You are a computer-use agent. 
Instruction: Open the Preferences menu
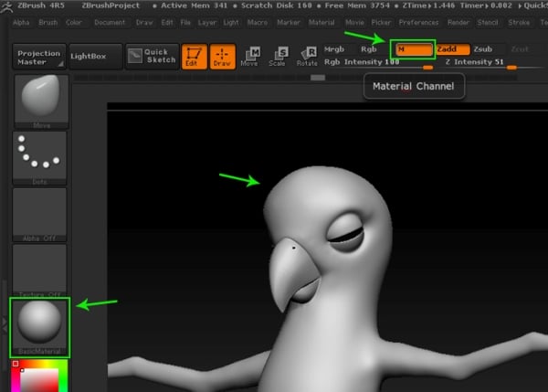click(418, 22)
